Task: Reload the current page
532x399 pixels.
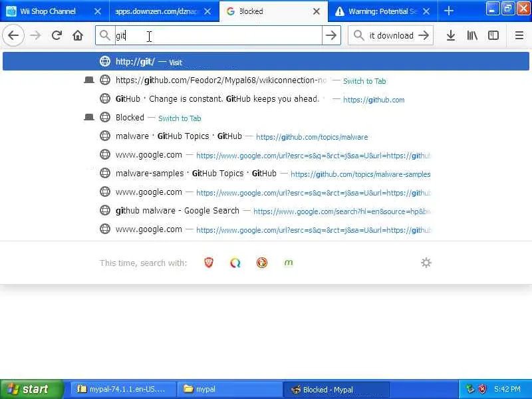Action: (x=57, y=35)
